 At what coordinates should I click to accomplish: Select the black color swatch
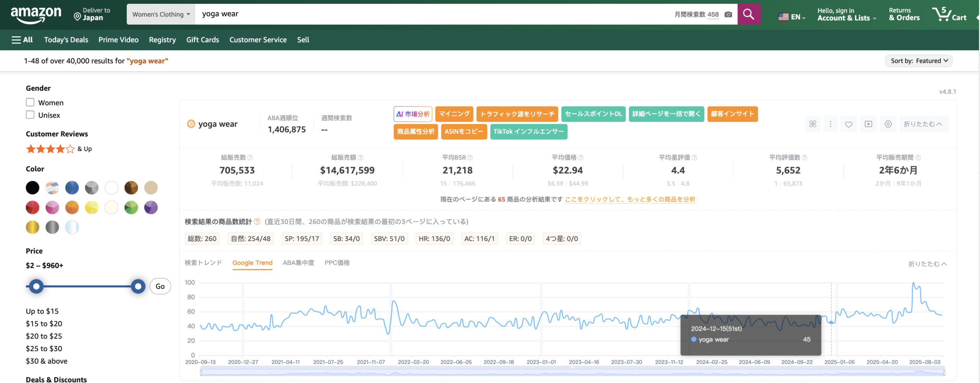(x=33, y=188)
